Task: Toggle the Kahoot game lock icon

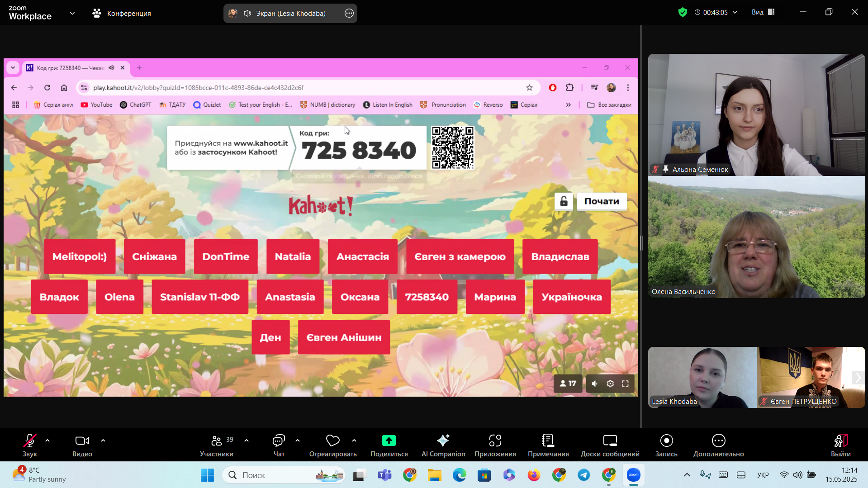Action: coord(564,201)
